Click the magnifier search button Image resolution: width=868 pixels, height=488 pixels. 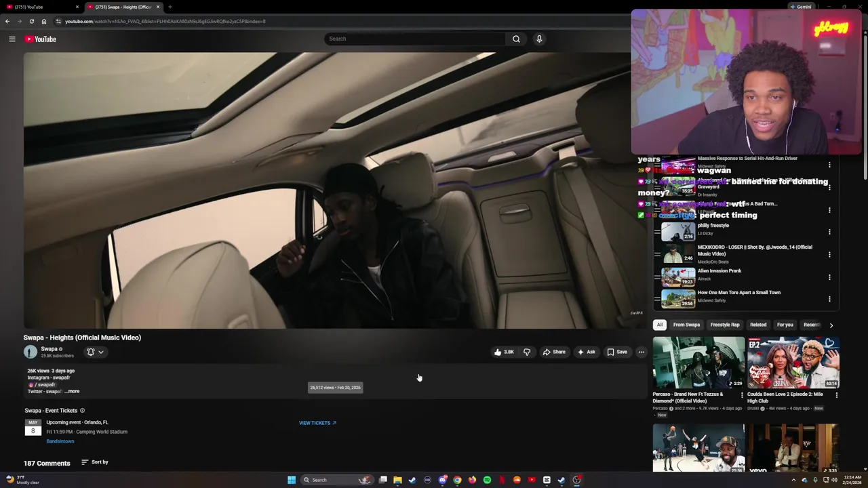coord(516,39)
